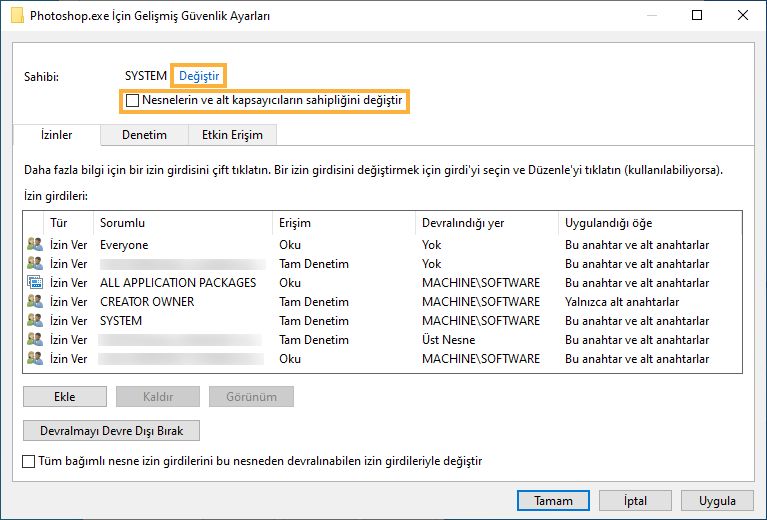Click Yalnızca alt anahtarlar cell

[622, 302]
